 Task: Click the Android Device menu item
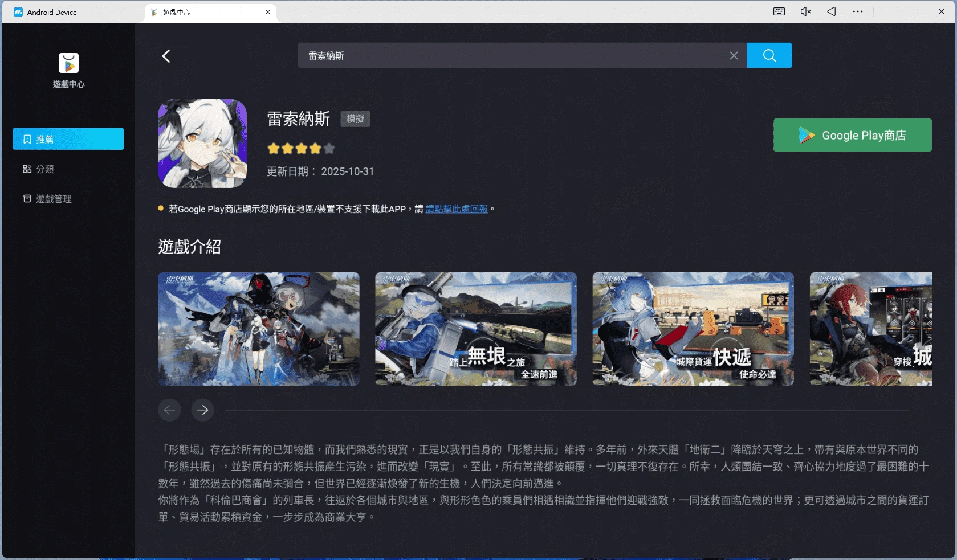pyautogui.click(x=52, y=11)
